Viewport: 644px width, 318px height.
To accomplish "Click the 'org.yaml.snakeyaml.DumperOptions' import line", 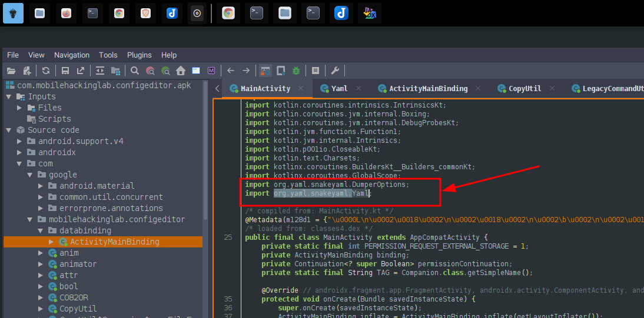I will (x=327, y=185).
